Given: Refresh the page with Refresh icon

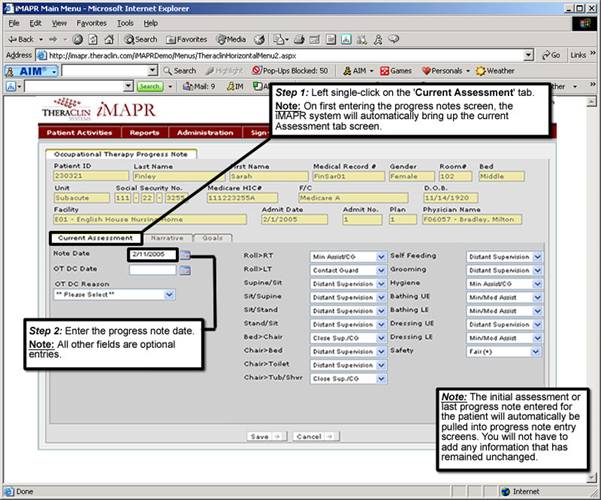Looking at the screenshot, I should (93, 39).
